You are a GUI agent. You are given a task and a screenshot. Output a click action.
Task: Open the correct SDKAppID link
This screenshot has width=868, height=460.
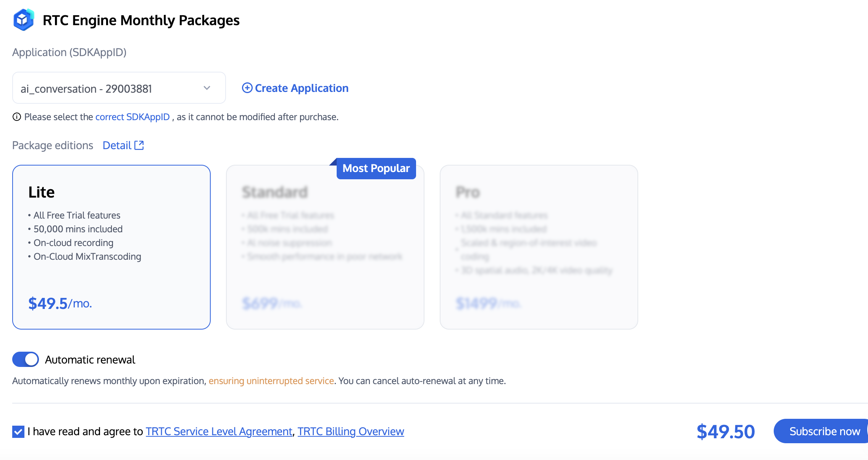132,117
